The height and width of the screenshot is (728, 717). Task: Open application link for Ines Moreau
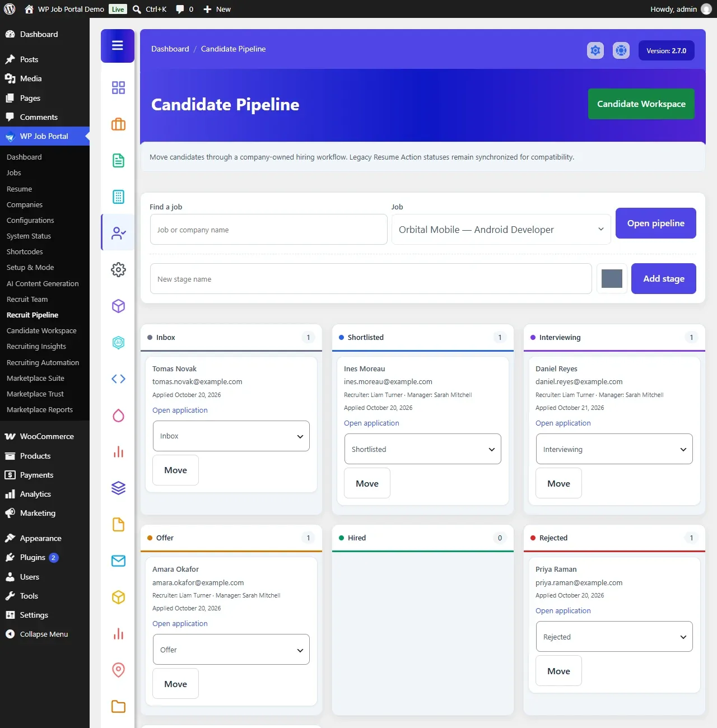[x=371, y=423]
